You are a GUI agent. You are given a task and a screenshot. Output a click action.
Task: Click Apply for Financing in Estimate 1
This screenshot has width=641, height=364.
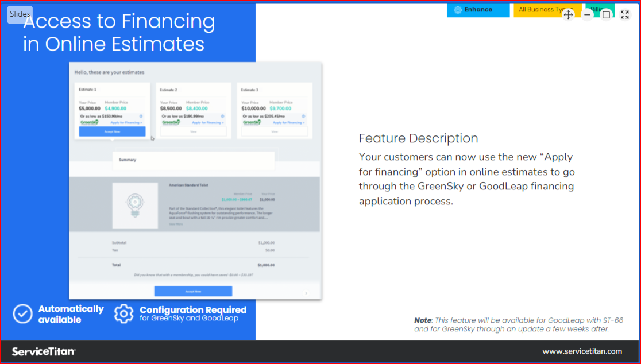(x=126, y=122)
